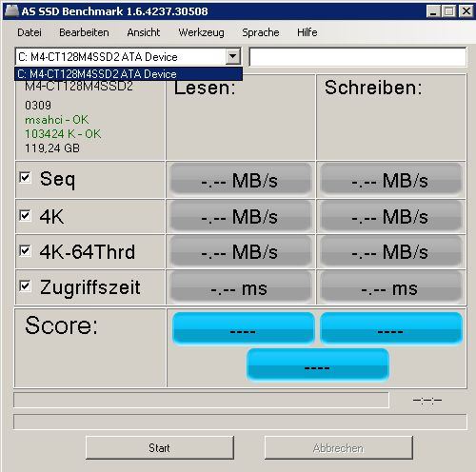This screenshot has width=476, height=472.
Task: Click the 'Schreiben:' column header
Action: [x=373, y=88]
